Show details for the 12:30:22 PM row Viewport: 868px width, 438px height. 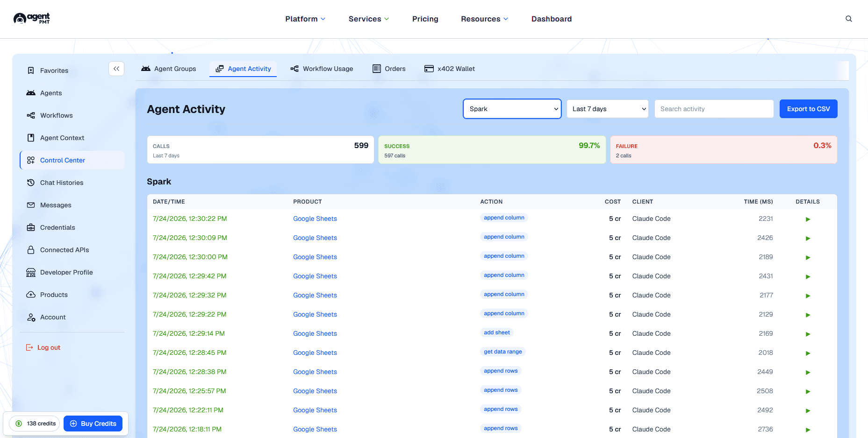808,219
